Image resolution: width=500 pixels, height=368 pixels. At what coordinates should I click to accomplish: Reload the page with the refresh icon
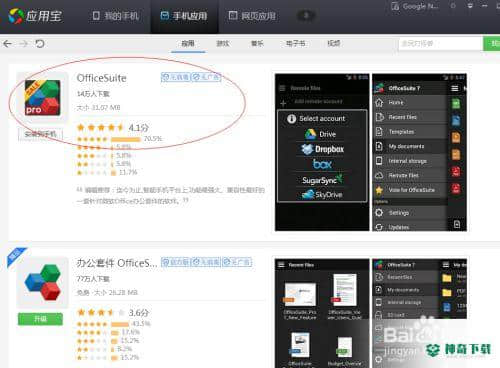(x=40, y=44)
